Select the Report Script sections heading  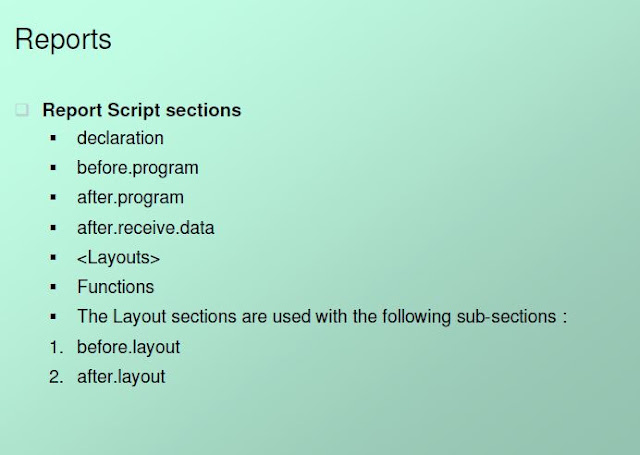142,111
